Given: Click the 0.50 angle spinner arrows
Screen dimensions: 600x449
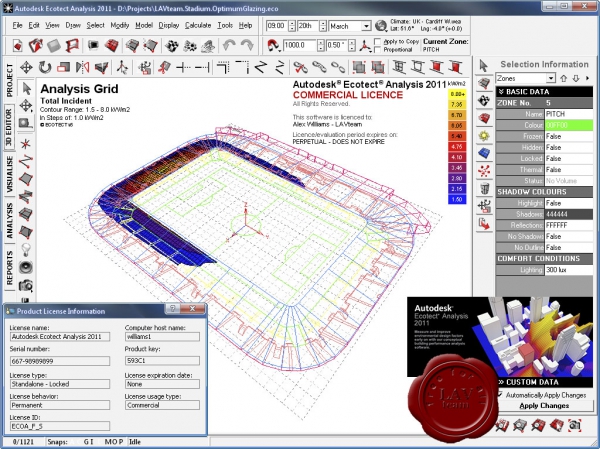Looking at the screenshot, I should [x=352, y=46].
